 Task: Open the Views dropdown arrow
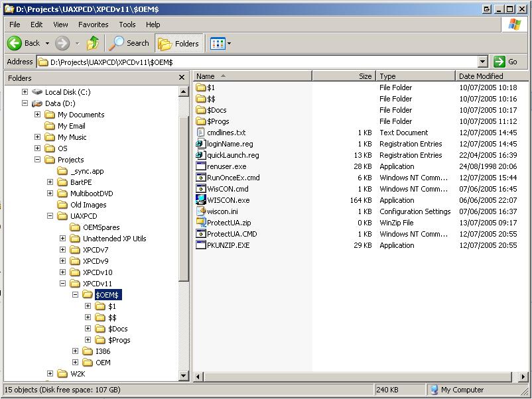[x=230, y=43]
